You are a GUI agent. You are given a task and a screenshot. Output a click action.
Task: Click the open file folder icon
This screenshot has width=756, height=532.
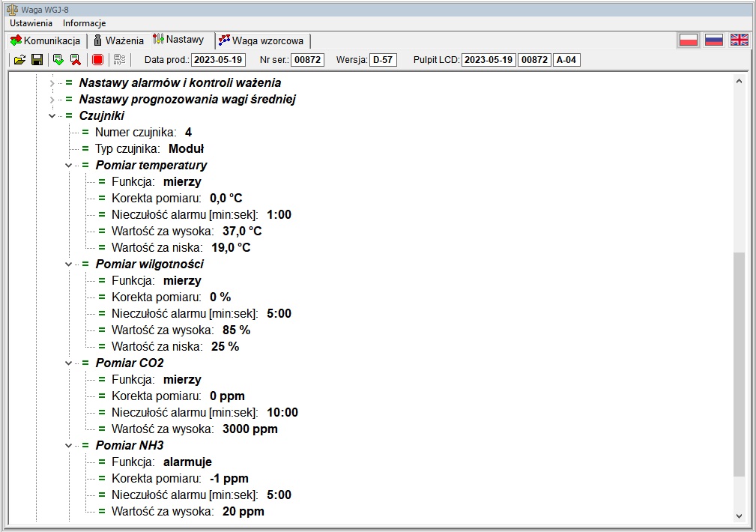click(x=19, y=60)
